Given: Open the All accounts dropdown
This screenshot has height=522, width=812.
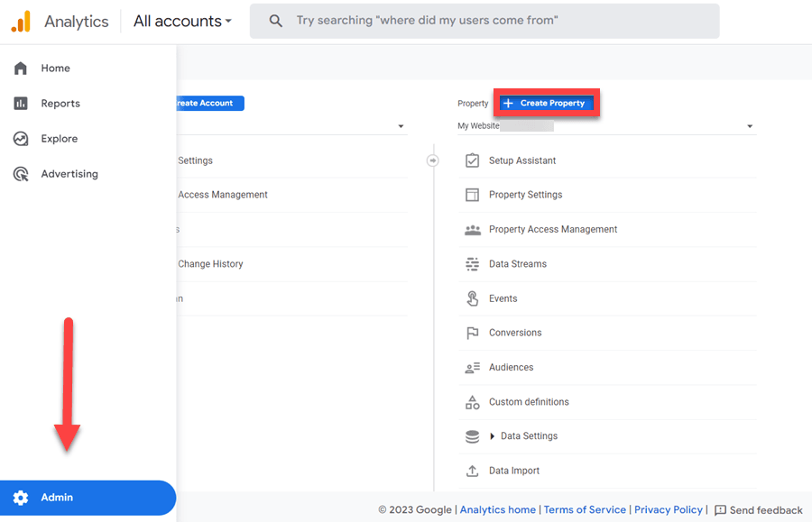Looking at the screenshot, I should 182,21.
